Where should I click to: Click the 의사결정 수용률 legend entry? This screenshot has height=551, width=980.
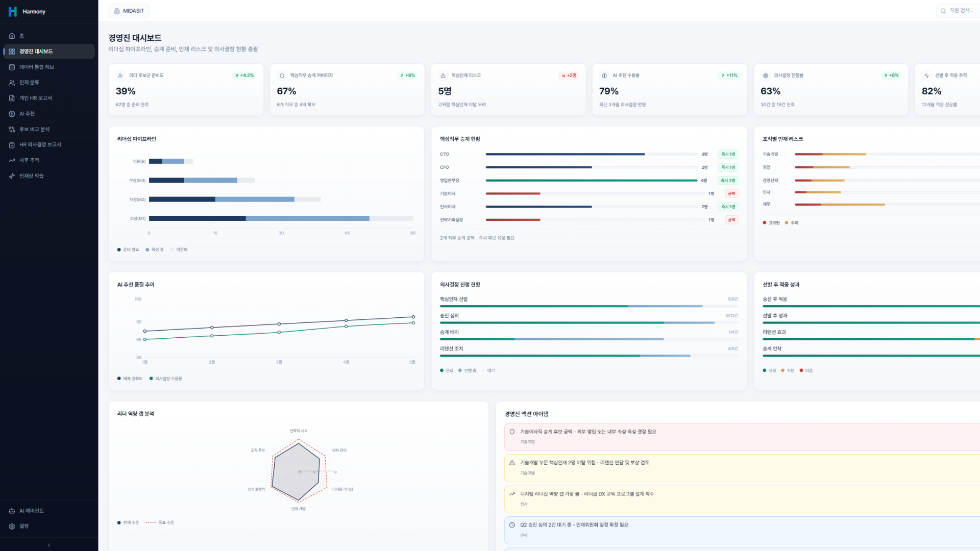165,379
